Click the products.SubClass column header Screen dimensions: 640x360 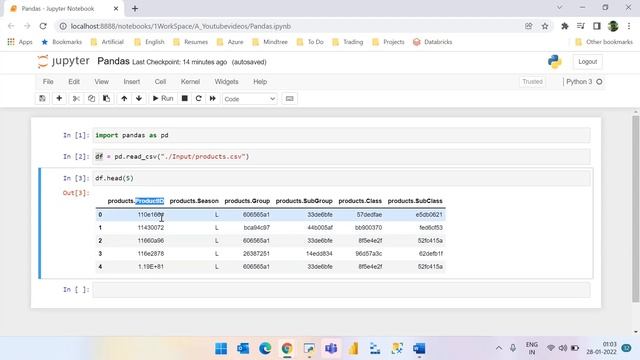[x=415, y=201]
